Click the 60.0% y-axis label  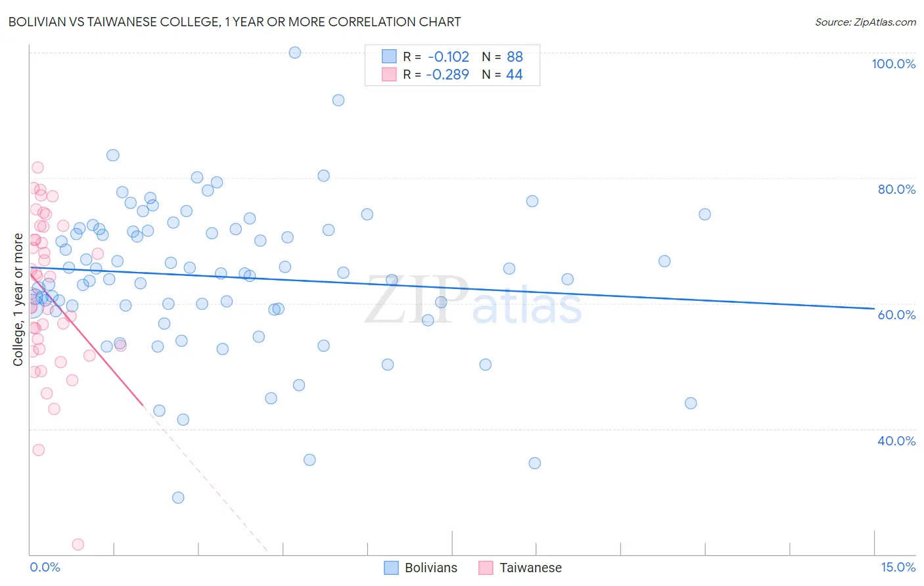coord(896,315)
